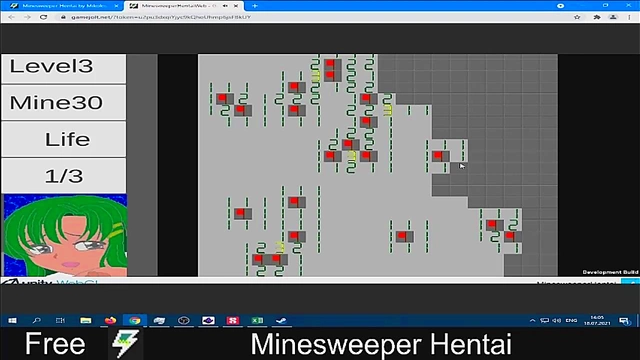Image resolution: width=640 pixels, height=360 pixels.
Task: Click the Mine30 counter
Action: tap(64, 102)
